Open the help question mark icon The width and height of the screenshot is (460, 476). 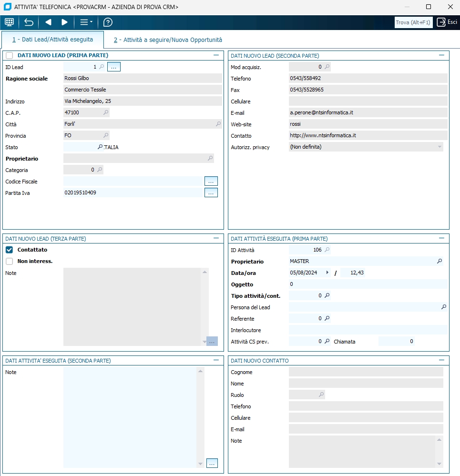pyautogui.click(x=108, y=22)
